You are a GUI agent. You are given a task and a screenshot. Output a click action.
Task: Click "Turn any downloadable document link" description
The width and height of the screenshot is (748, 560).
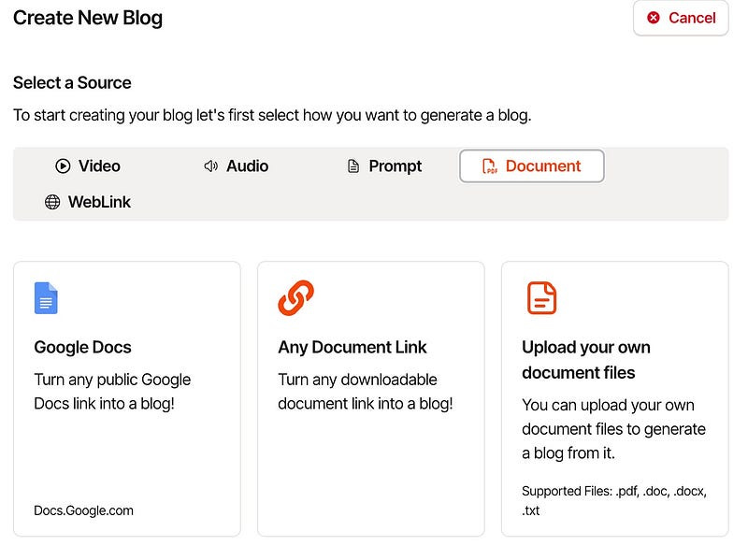coord(366,392)
